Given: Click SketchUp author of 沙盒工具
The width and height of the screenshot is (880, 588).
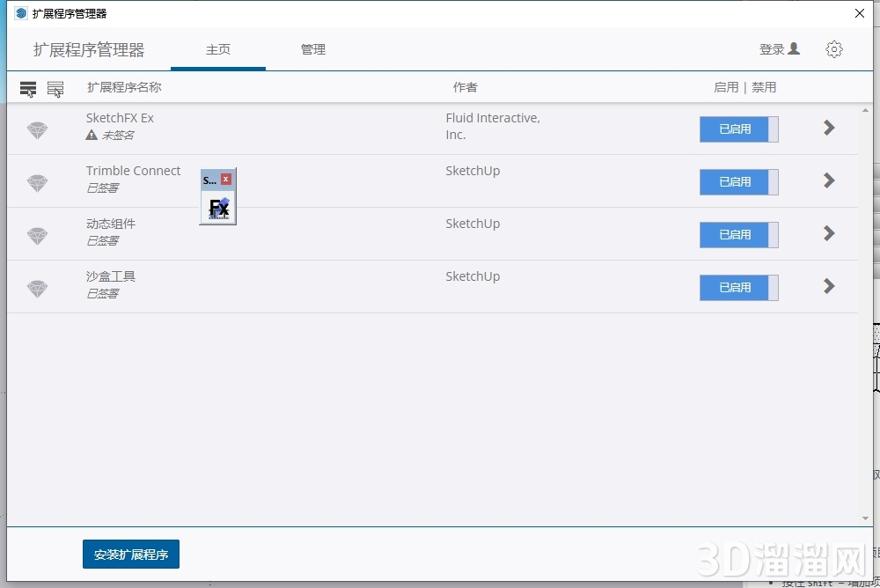Looking at the screenshot, I should click(x=473, y=276).
